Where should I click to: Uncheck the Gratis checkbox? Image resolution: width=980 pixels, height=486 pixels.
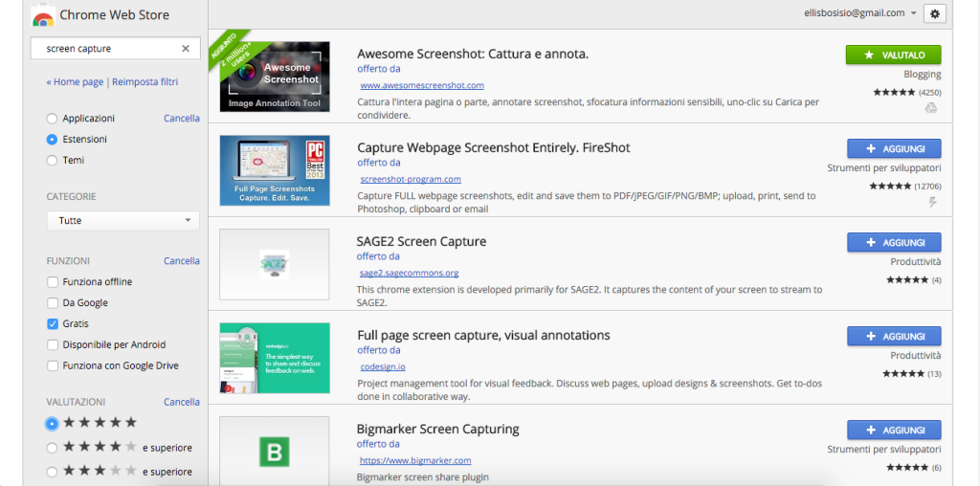pyautogui.click(x=53, y=324)
